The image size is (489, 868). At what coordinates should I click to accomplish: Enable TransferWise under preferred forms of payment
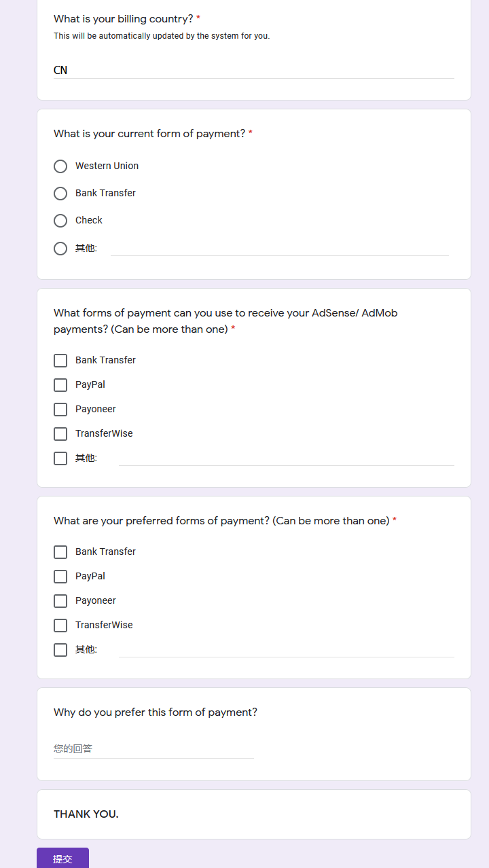point(60,626)
